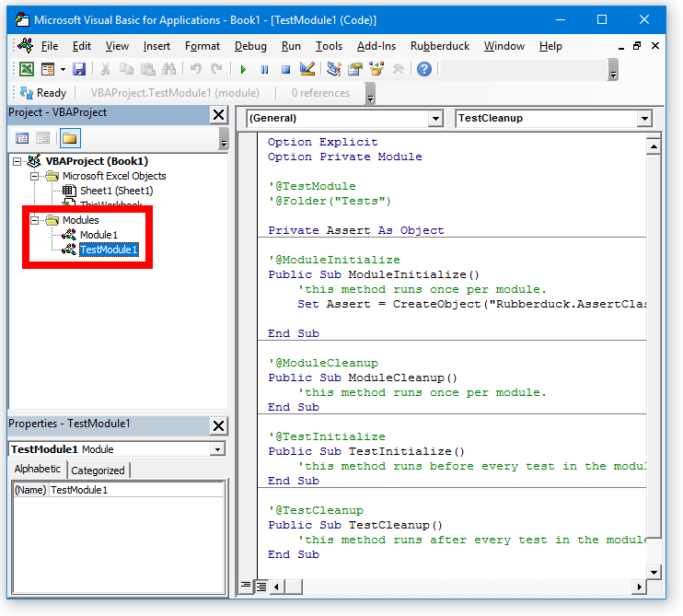Viewport: 683px width, 616px height.
Task: Open the Debug menu
Action: tap(250, 46)
